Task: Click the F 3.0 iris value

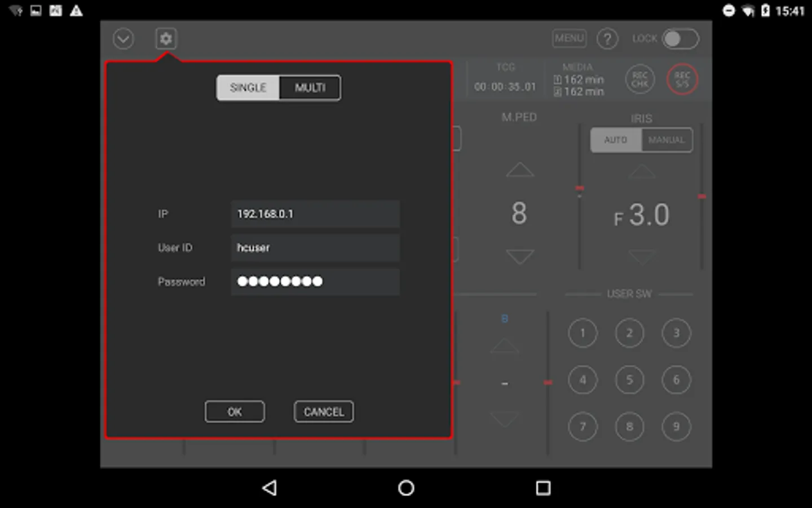Action: tap(642, 215)
